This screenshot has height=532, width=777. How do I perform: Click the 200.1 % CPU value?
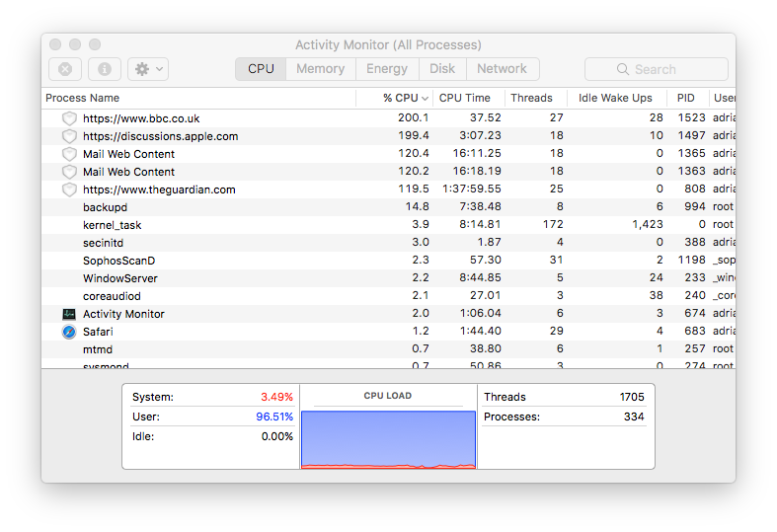tap(414, 117)
